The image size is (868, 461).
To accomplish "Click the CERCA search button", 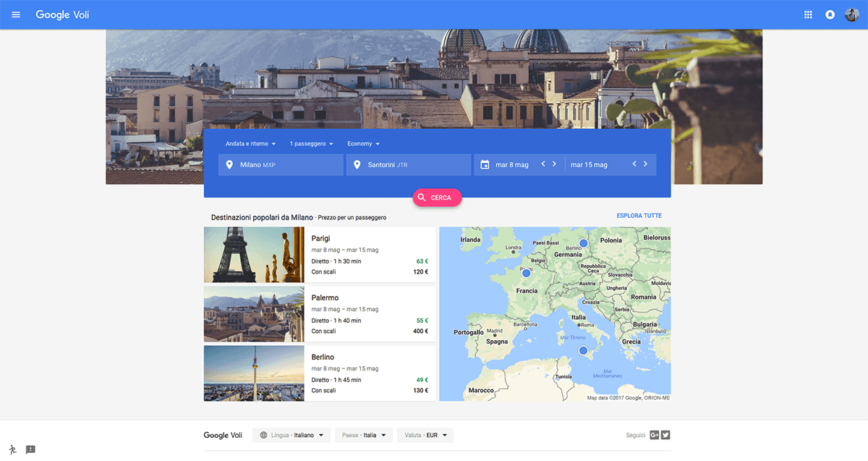I will click(x=437, y=197).
